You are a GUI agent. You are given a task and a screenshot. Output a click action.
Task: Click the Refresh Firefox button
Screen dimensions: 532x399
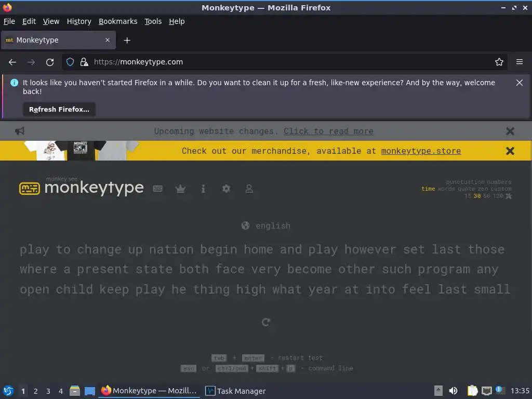59,109
